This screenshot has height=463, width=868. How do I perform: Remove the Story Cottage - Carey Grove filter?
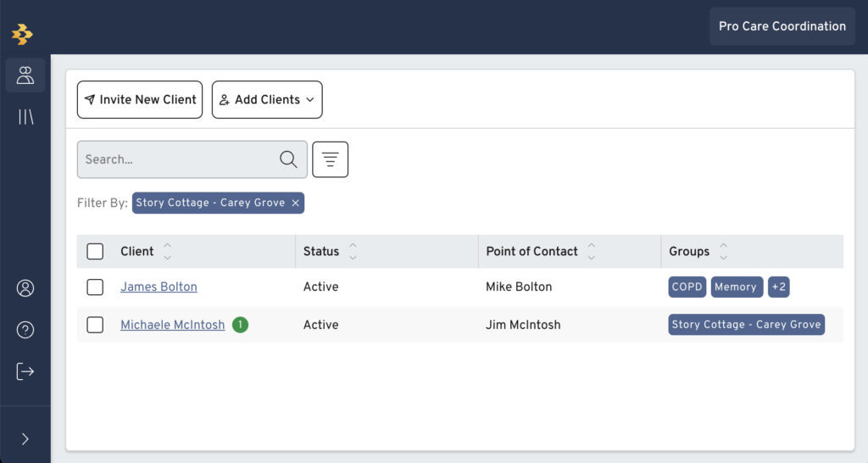click(x=296, y=204)
